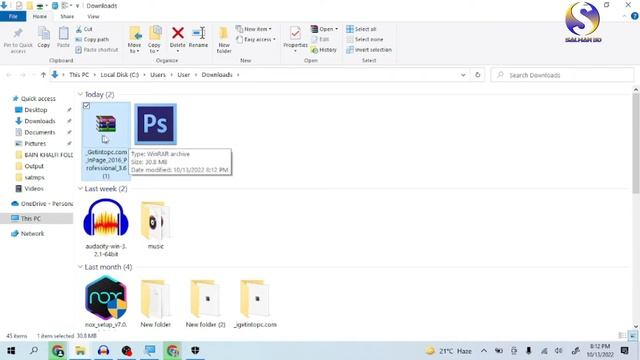Click the Up arrow navigation button
The height and width of the screenshot is (360, 640).
[x=43, y=75]
